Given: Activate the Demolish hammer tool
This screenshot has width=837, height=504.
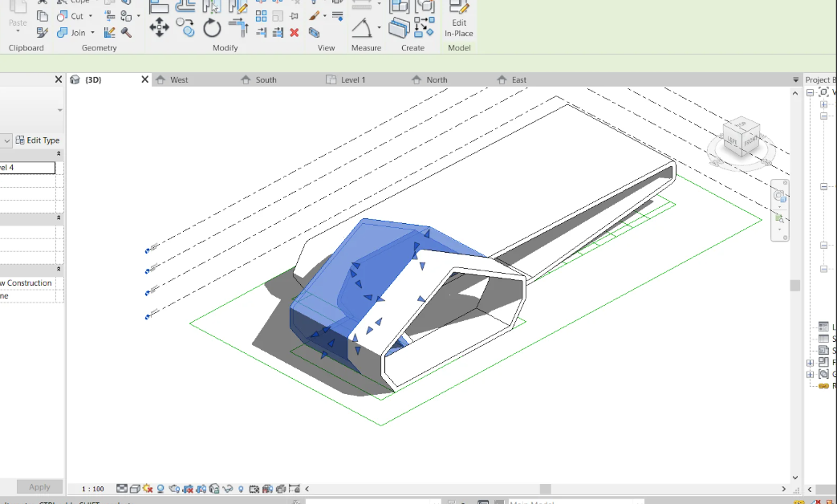Looking at the screenshot, I should (x=126, y=33).
